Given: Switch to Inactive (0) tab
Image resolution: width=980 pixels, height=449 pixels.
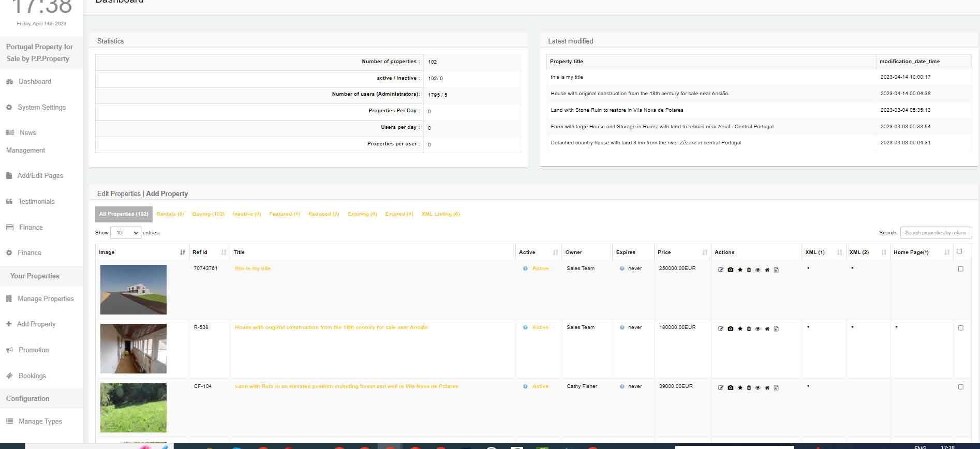Looking at the screenshot, I should pos(247,214).
